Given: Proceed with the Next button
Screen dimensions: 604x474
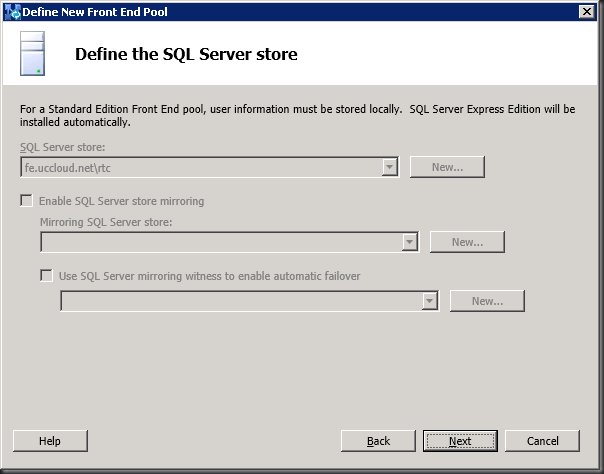Looking at the screenshot, I should pos(460,441).
